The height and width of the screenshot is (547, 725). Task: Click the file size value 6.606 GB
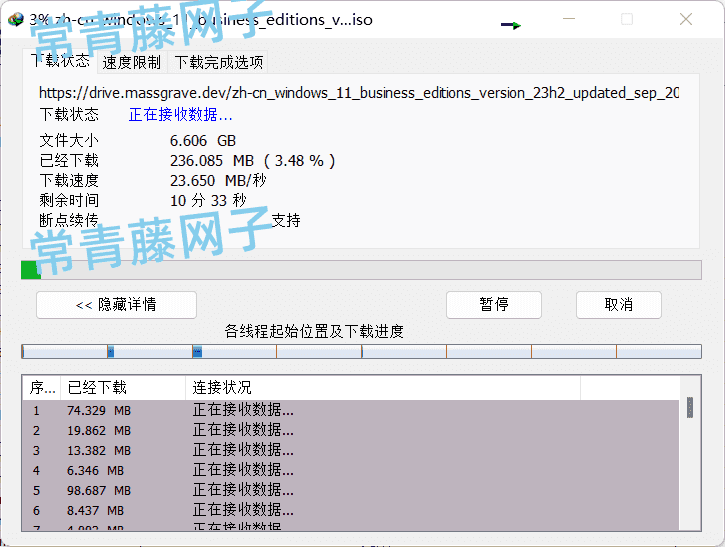[x=203, y=141]
